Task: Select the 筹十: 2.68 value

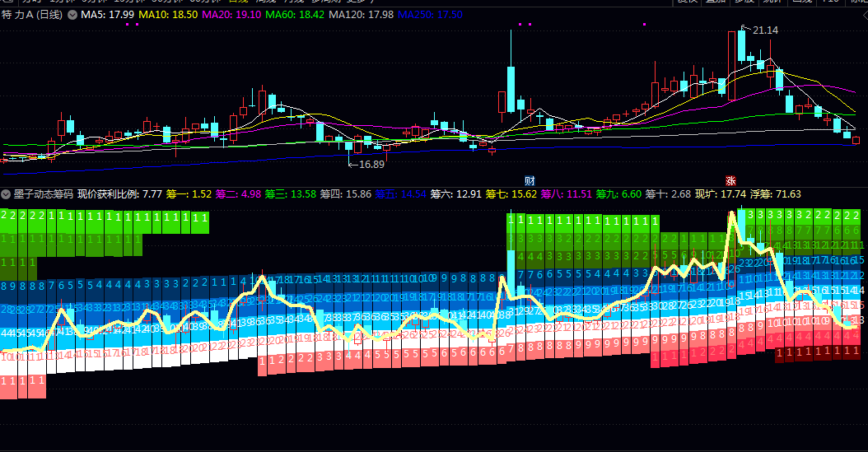Action: point(668,194)
